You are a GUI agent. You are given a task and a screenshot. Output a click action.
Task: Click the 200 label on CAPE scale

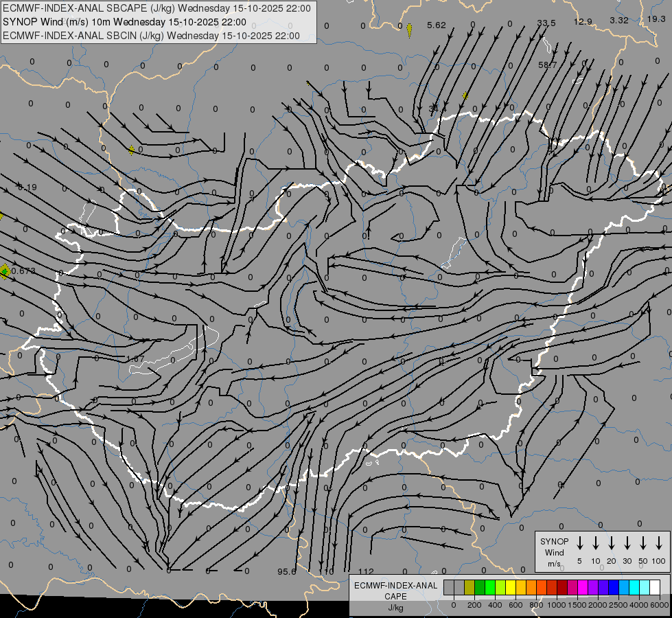tap(474, 605)
